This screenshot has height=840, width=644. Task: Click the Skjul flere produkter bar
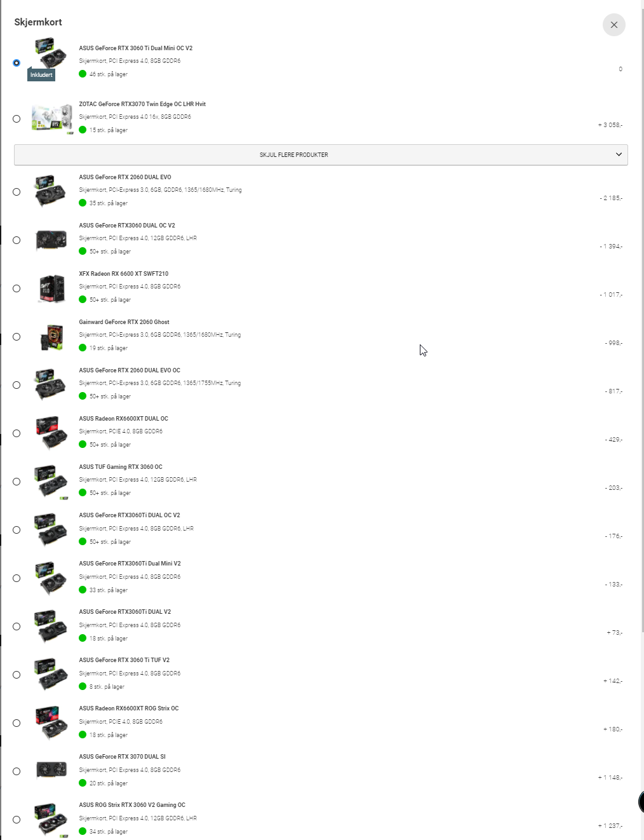coord(321,155)
